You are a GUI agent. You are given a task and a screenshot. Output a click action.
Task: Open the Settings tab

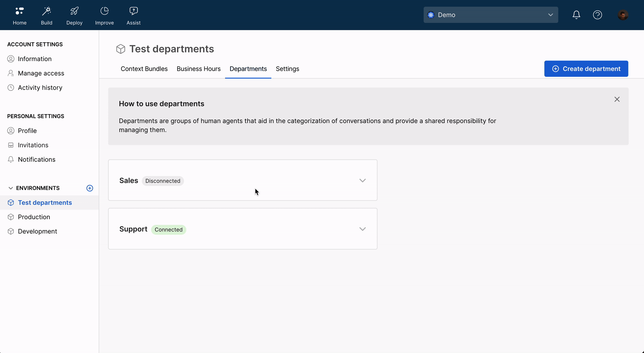tap(287, 69)
